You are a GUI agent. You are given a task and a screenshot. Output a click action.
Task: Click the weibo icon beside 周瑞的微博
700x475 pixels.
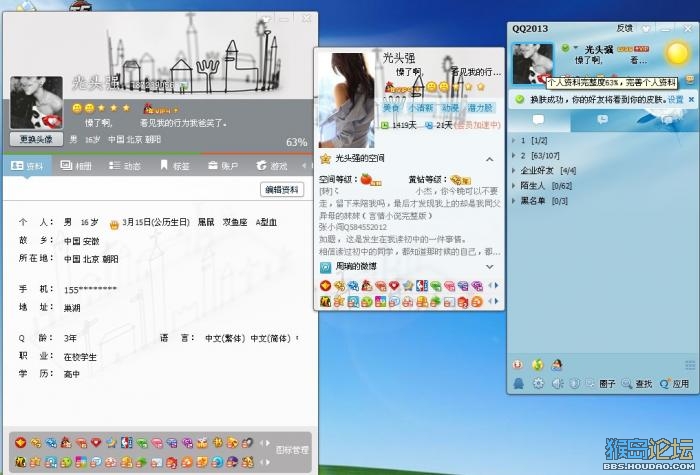325,267
